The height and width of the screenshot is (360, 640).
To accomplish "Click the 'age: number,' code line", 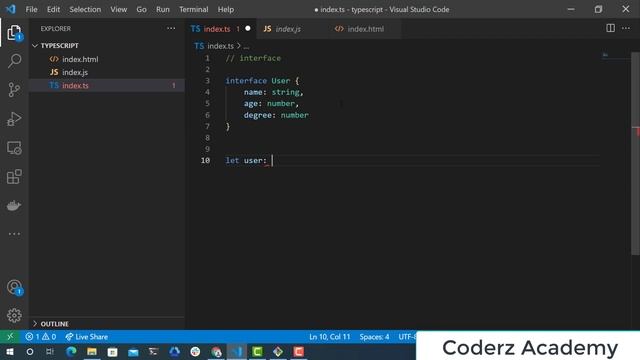I will (x=271, y=104).
